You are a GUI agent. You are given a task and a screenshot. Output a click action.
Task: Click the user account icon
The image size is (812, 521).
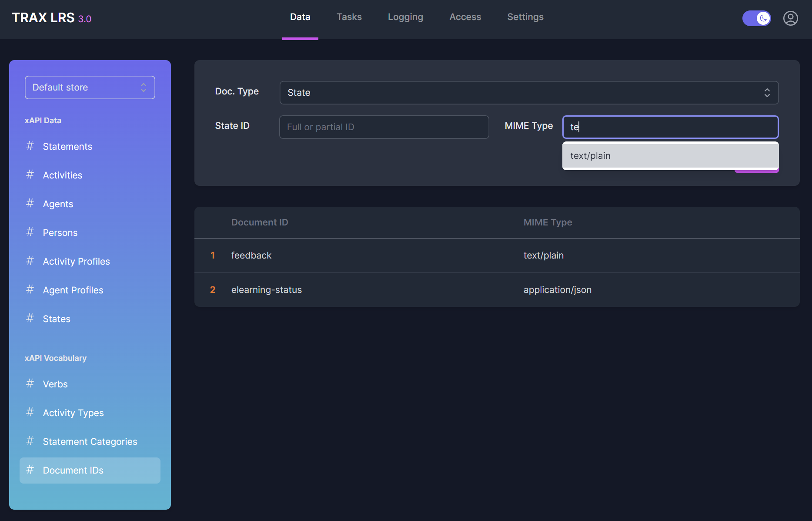(x=790, y=18)
